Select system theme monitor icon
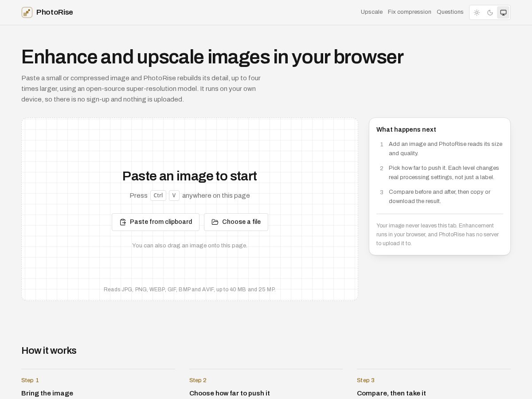532x399 pixels. tap(503, 12)
